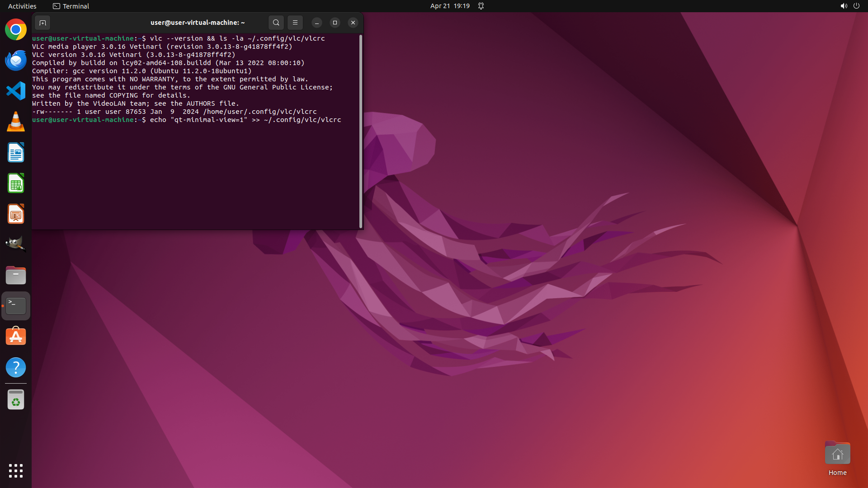Screen dimensions: 868x488
Task: Click the terminal vertical scrollbar
Action: pos(360,131)
